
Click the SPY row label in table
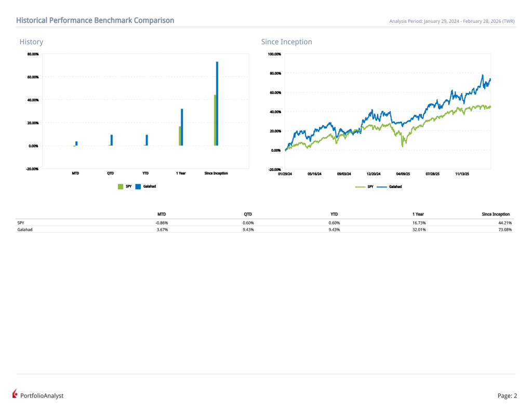21,223
